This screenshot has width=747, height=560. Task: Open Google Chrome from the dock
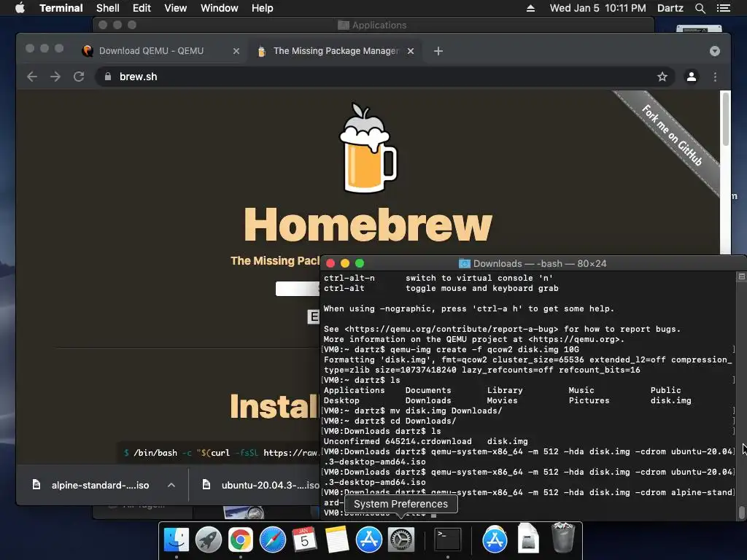pos(240,540)
